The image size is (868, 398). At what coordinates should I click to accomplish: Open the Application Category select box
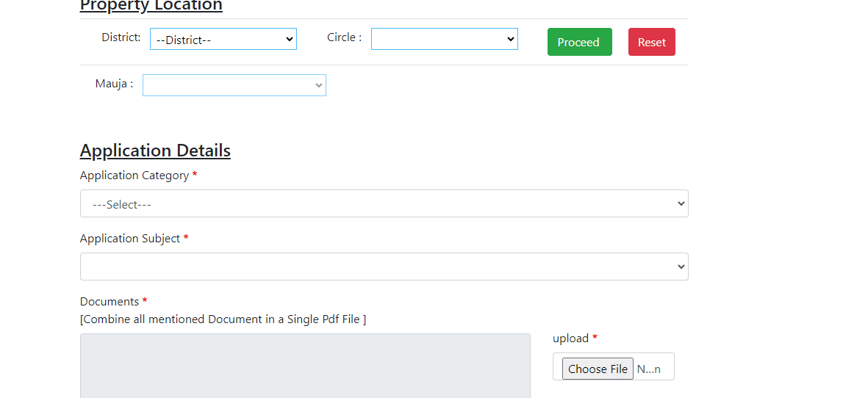point(384,203)
